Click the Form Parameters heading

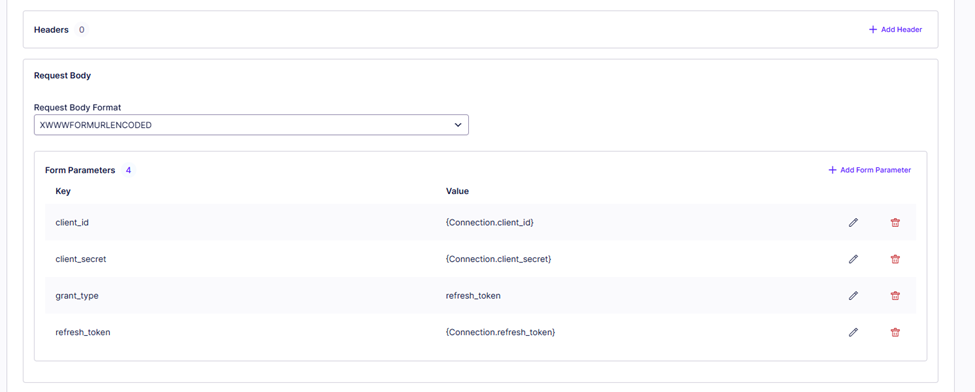coord(80,170)
